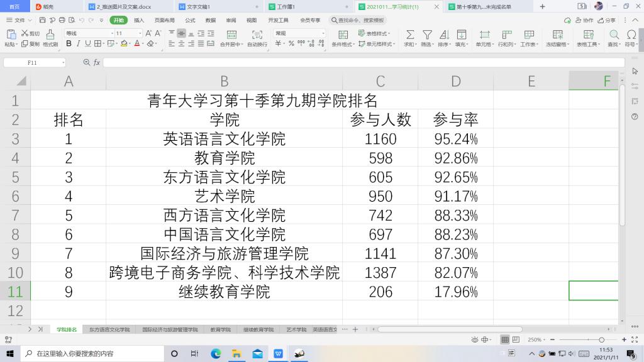644x362 pixels.
Task: Click the AutoSum (求和) sigma icon
Action: point(409,35)
